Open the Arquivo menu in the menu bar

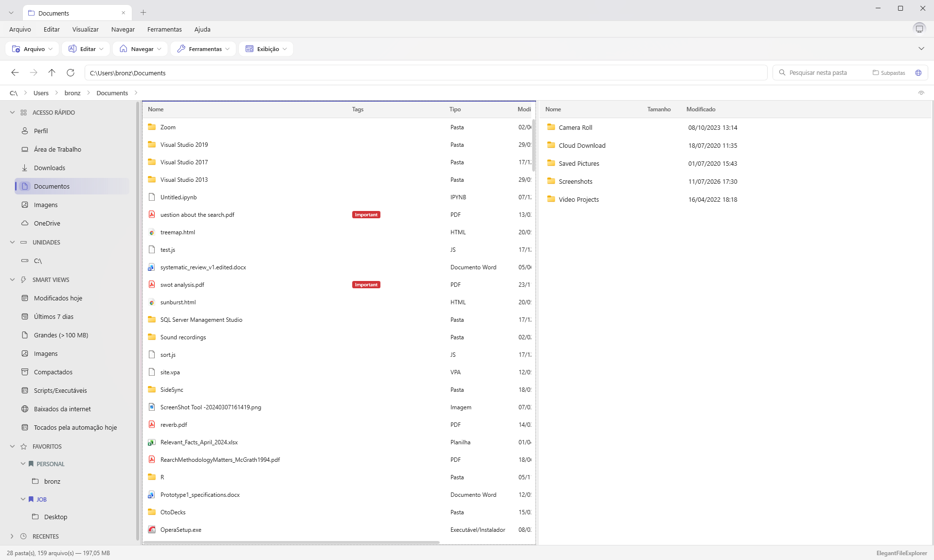[x=20, y=29]
